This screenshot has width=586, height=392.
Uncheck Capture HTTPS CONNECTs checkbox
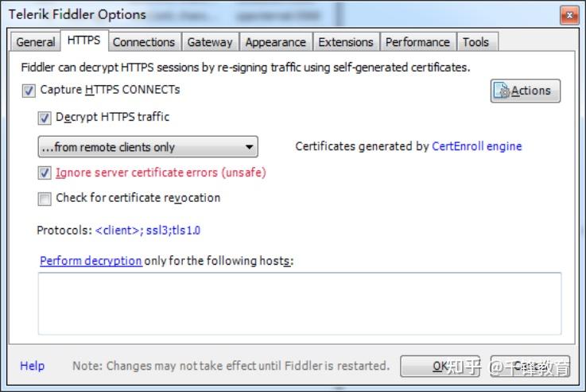(29, 91)
